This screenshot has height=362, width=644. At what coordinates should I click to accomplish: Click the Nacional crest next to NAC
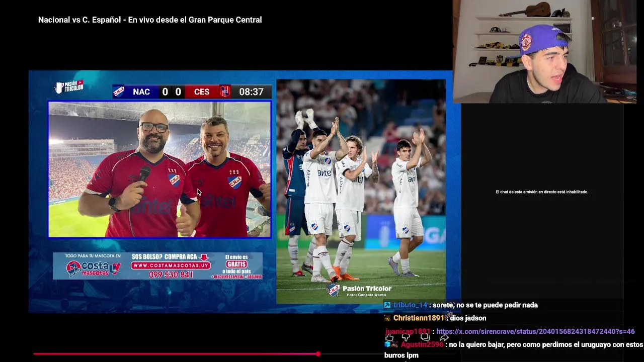[119, 92]
